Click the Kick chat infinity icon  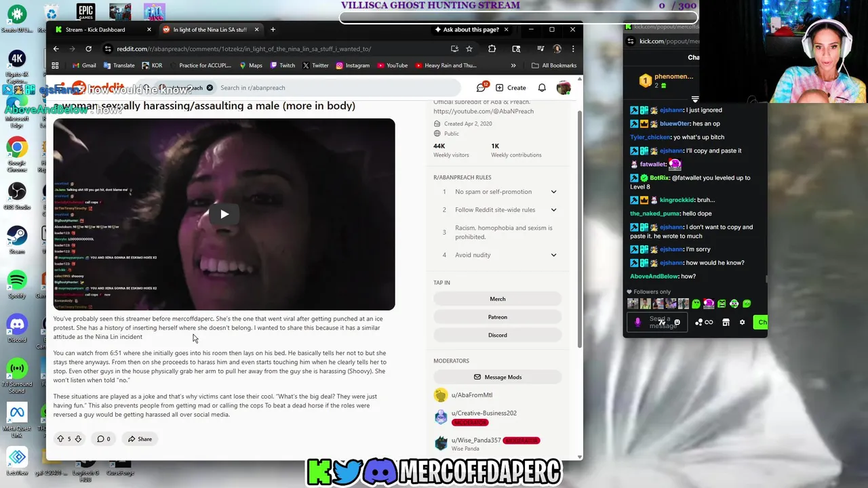pyautogui.click(x=709, y=323)
